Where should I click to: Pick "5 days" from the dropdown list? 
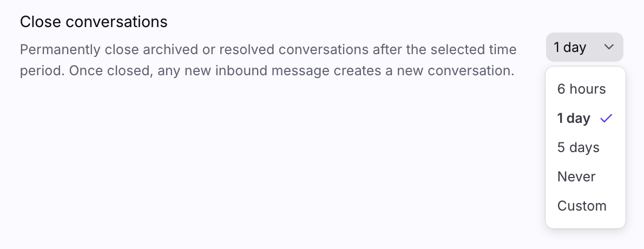coord(579,148)
